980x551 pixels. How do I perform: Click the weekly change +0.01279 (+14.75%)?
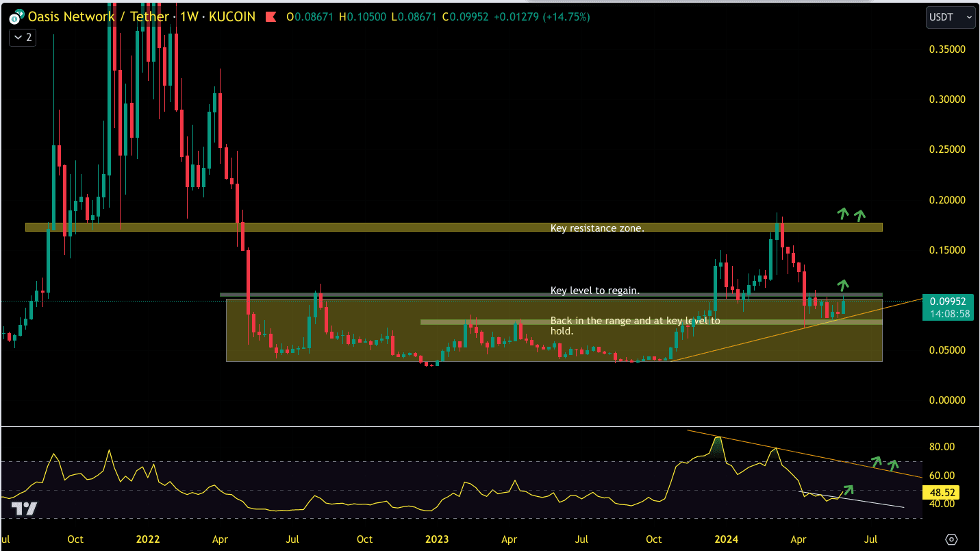(542, 16)
